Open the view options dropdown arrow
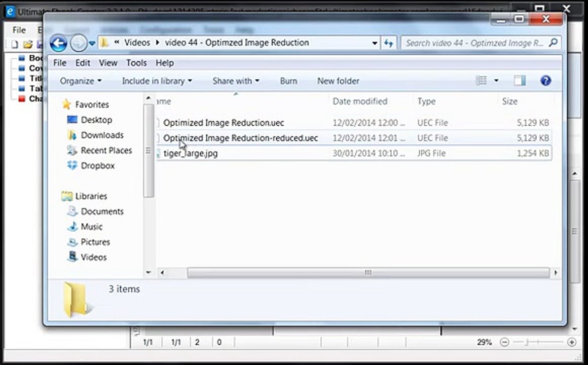This screenshot has width=588, height=365. click(x=496, y=80)
